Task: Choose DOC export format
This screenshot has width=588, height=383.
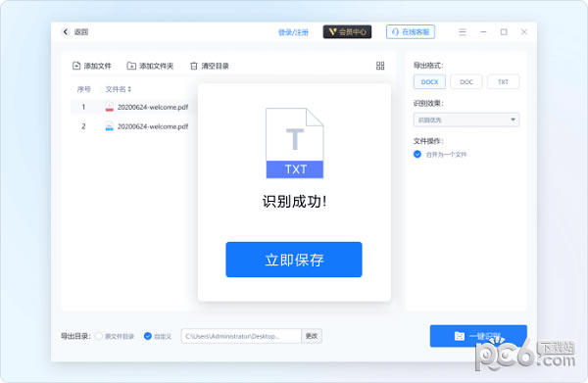Action: [466, 81]
